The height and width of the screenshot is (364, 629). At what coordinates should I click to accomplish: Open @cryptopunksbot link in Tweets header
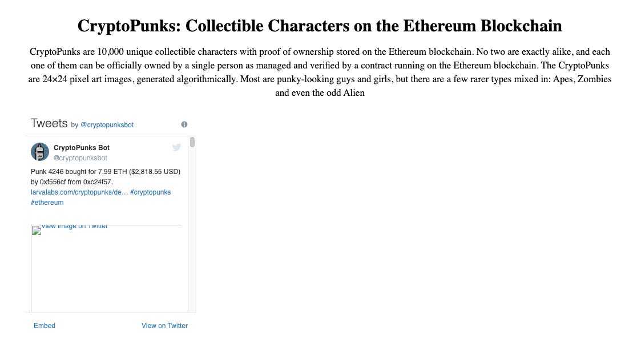tap(107, 125)
